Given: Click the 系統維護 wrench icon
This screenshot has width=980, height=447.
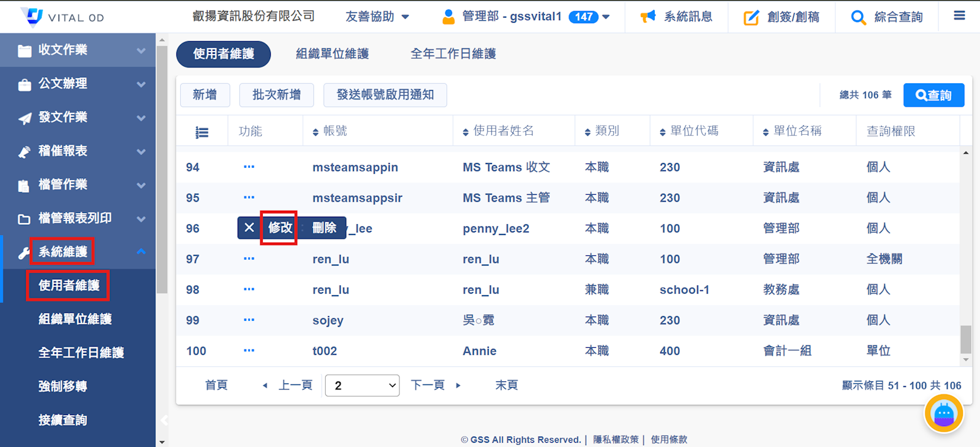Looking at the screenshot, I should (24, 253).
